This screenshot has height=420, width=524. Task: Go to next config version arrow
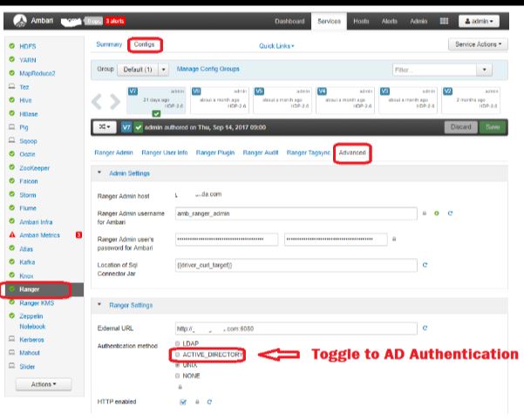coord(115,101)
